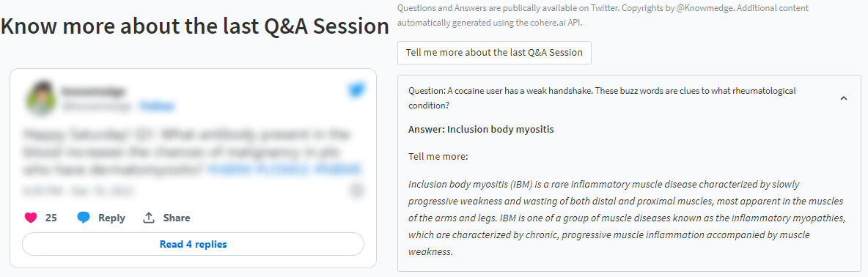This screenshot has height=277, width=868.
Task: Click the blurred tweet author display name
Action: (93, 91)
